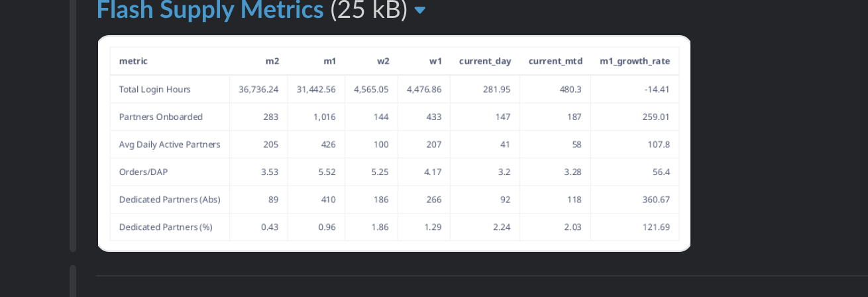Click the 36,736.24 value under m2
This screenshot has height=297, width=868.
pyautogui.click(x=258, y=89)
